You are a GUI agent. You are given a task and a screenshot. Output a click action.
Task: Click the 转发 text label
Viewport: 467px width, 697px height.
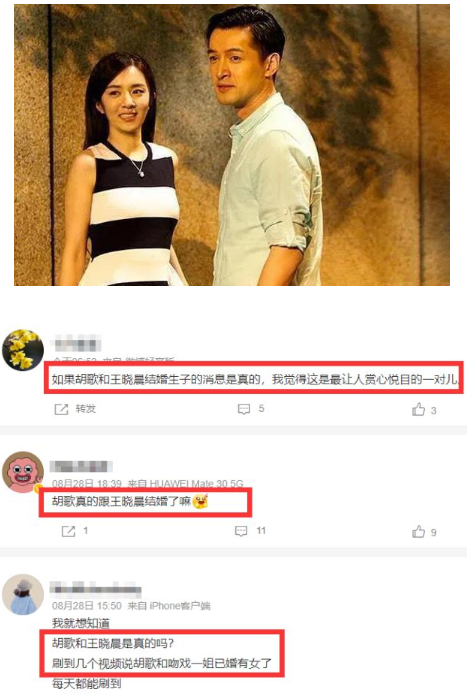[86, 409]
